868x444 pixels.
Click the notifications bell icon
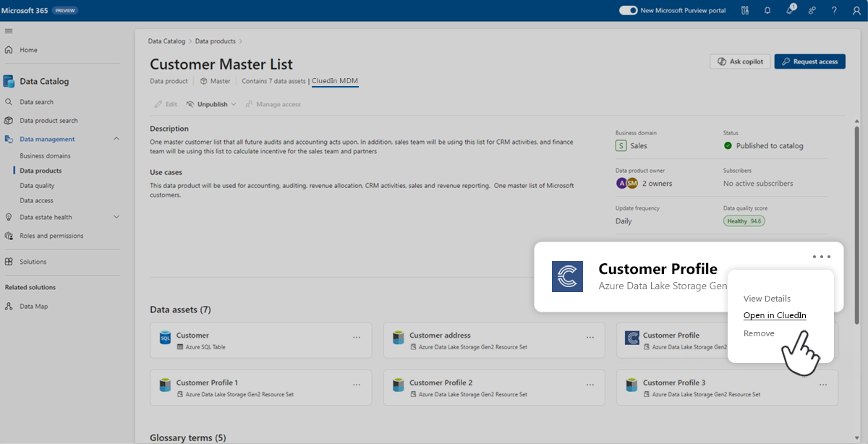point(767,10)
